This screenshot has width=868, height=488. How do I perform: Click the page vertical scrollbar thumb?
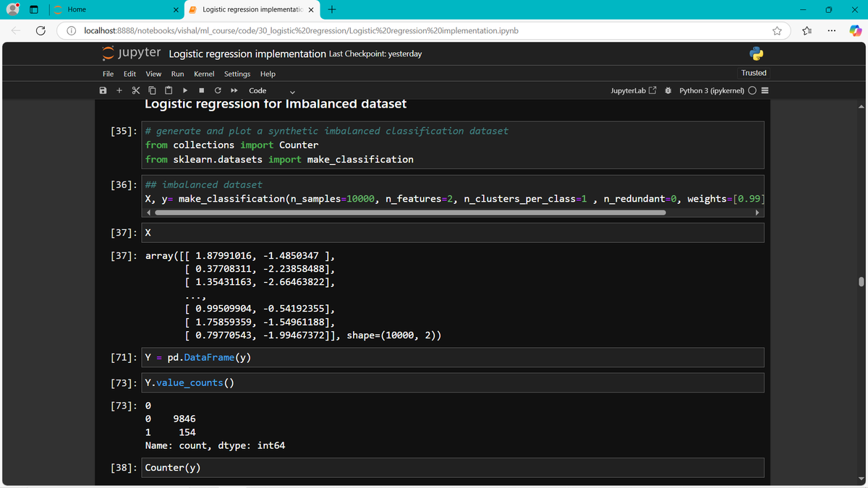click(x=861, y=281)
